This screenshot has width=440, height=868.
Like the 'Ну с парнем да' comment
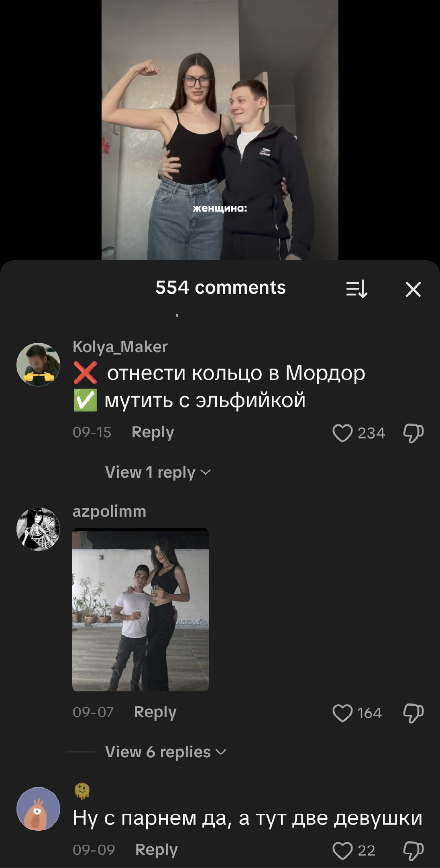point(342,851)
